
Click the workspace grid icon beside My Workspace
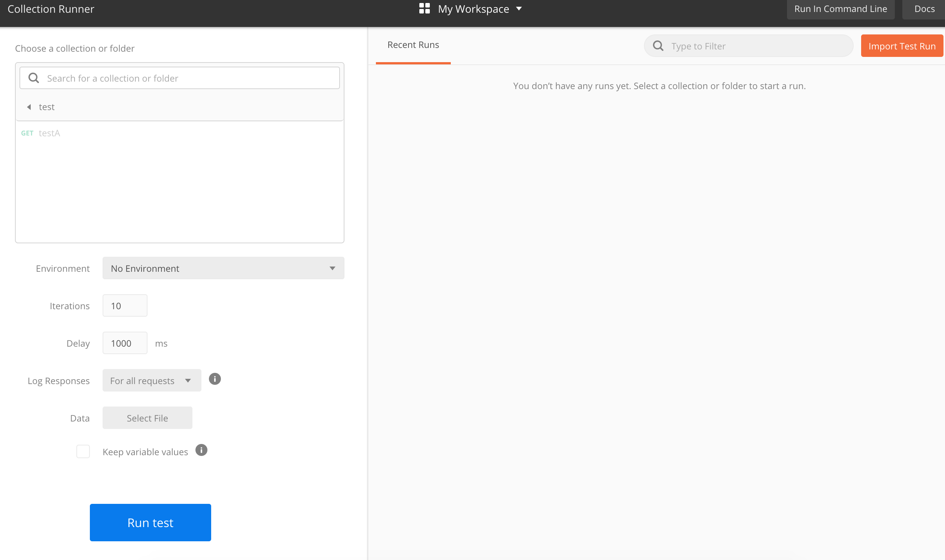(424, 8)
